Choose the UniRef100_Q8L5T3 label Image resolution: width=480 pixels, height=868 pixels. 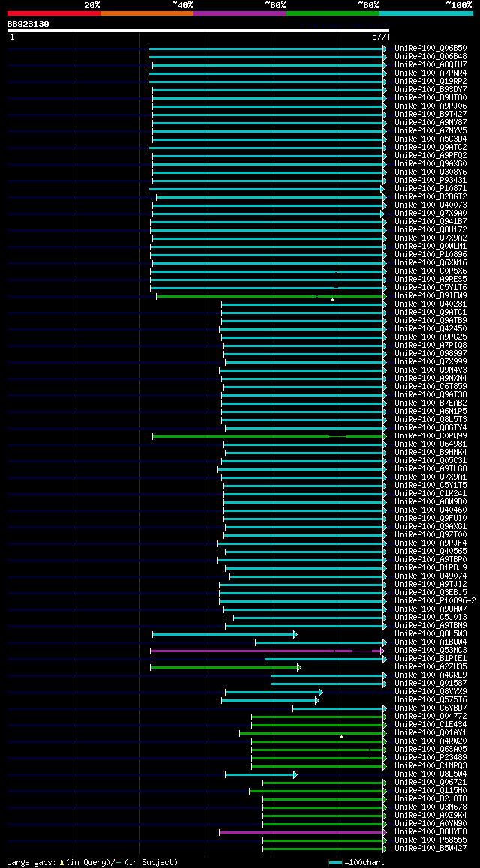pos(430,420)
